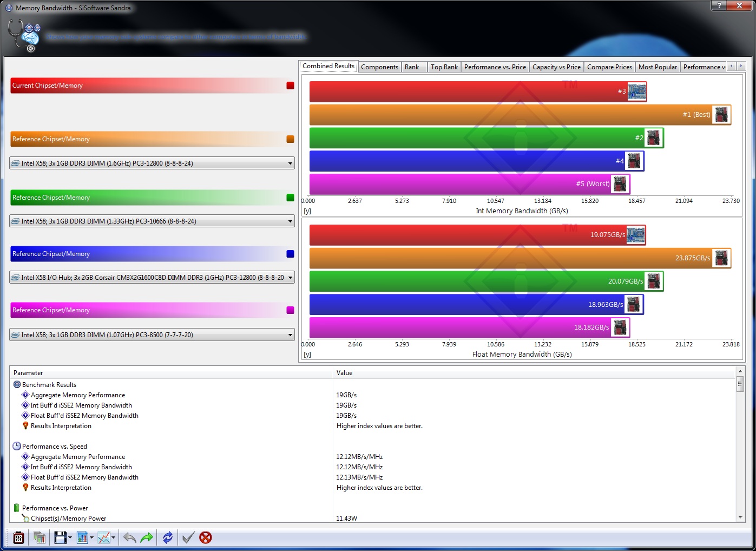Click thumbnail on 19.075GB/s float bar
This screenshot has width=756, height=551.
(636, 235)
